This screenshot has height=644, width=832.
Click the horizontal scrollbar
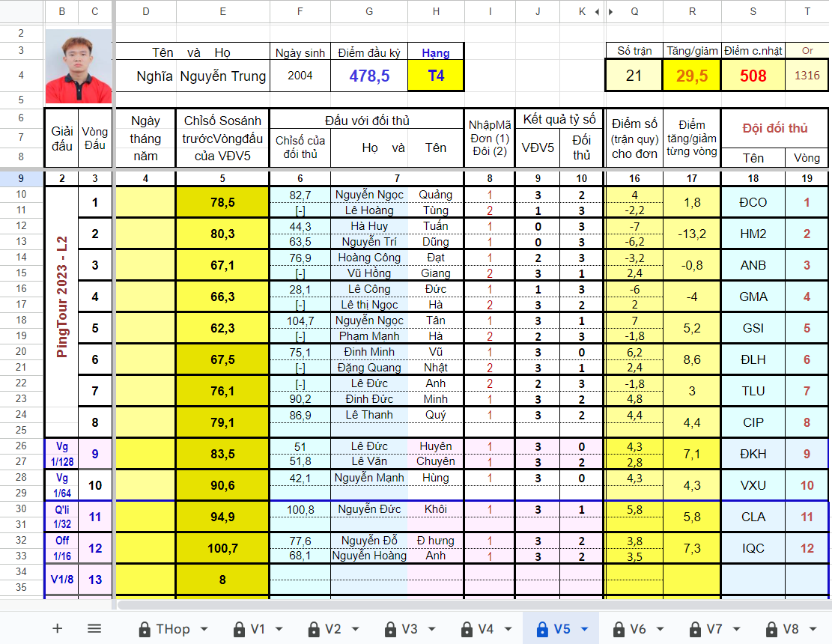(473, 605)
